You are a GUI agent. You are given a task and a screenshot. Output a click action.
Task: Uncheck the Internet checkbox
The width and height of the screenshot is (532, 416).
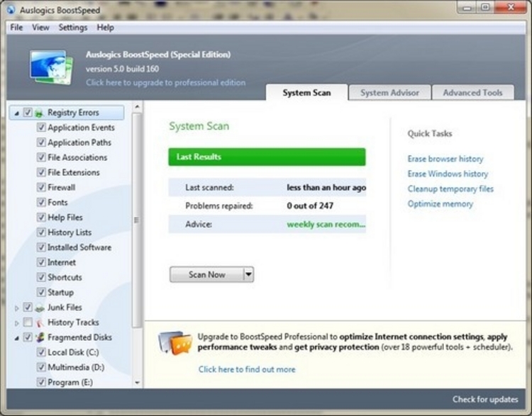[41, 262]
